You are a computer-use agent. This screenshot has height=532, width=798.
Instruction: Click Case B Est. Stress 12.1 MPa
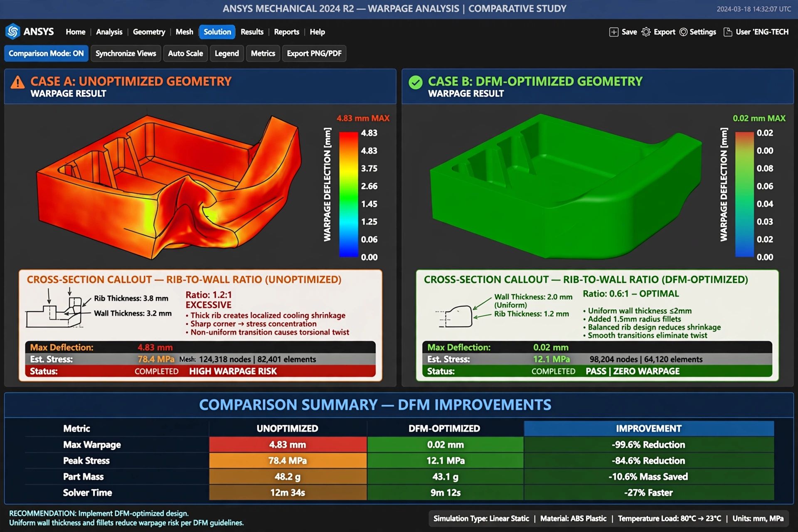tap(552, 359)
